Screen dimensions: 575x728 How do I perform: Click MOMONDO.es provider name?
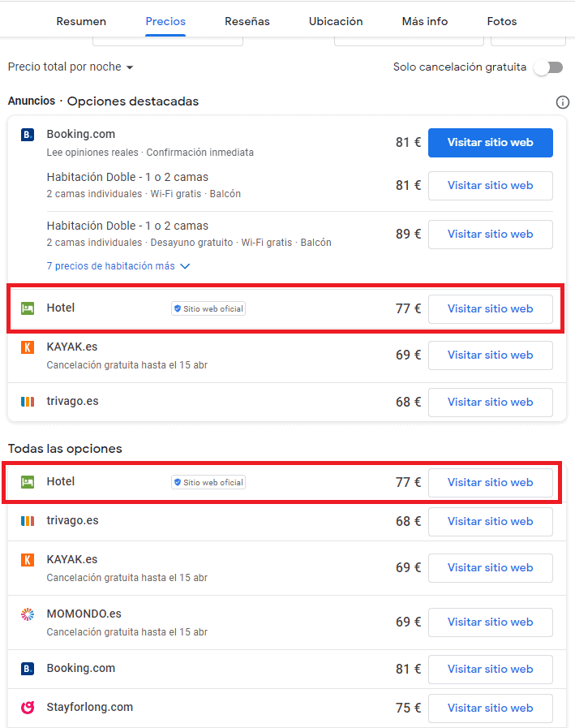point(84,614)
